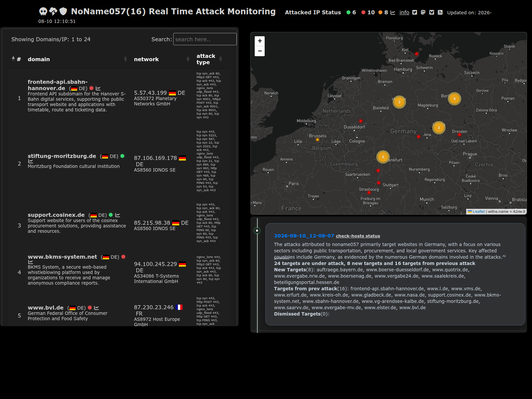Zoom out on the attack map
532x399 pixels.
pyautogui.click(x=260, y=51)
